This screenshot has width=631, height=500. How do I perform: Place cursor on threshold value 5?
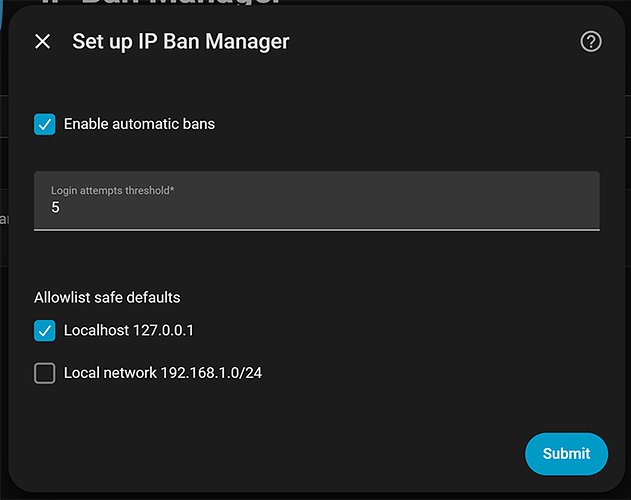tap(55, 207)
